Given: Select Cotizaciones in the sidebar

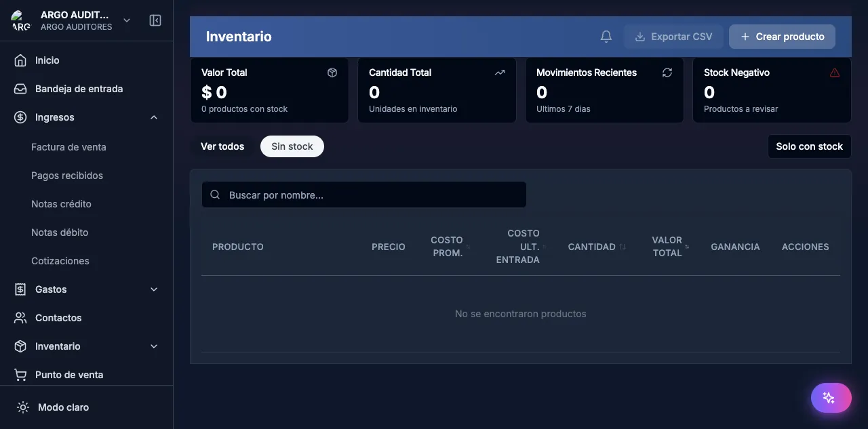Looking at the screenshot, I should coord(60,260).
